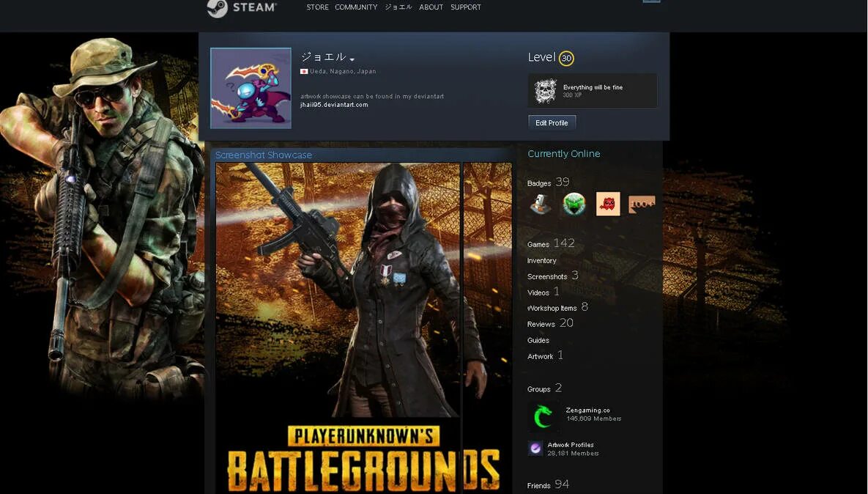Click the 28,181 Members text
Image resolution: width=868 pixels, height=494 pixels.
tap(573, 454)
